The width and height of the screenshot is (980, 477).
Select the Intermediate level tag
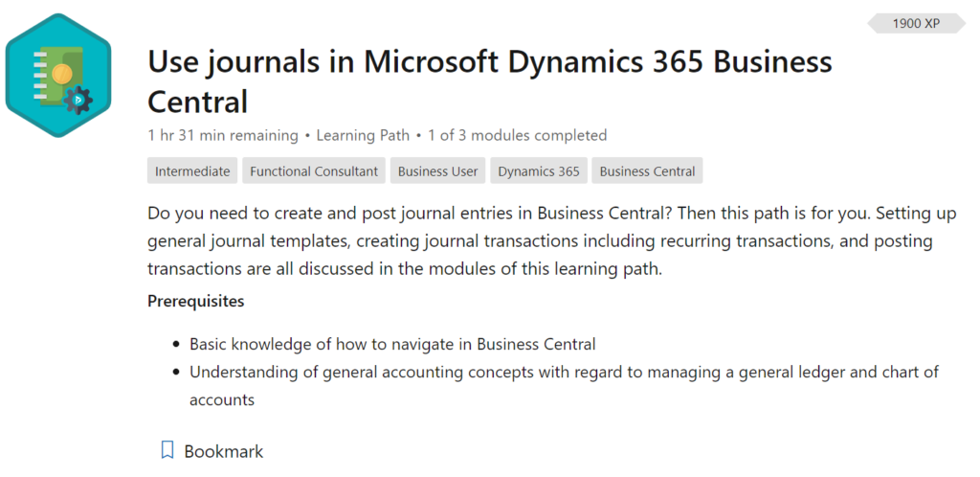192,170
